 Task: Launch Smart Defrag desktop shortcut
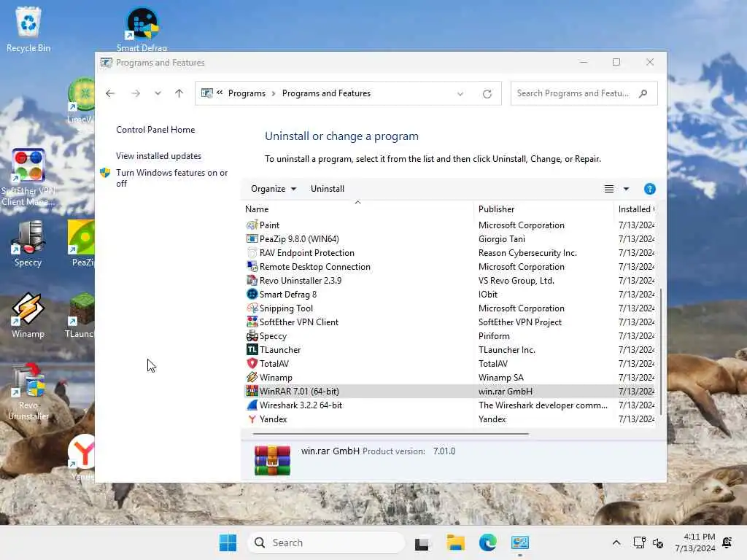coord(142,28)
